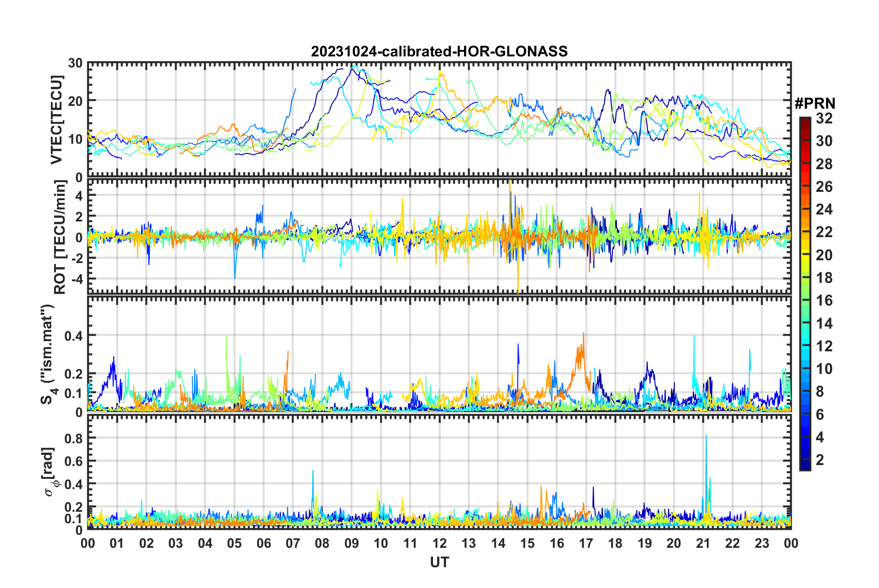Click the tallest cyan spike in the σφ panel
879x588 pixels.
[706, 437]
